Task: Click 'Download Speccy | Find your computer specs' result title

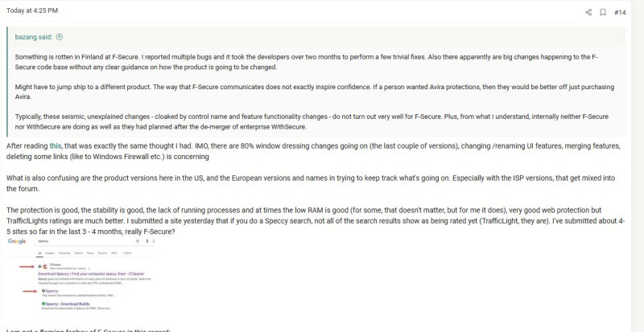Action: click(91, 273)
